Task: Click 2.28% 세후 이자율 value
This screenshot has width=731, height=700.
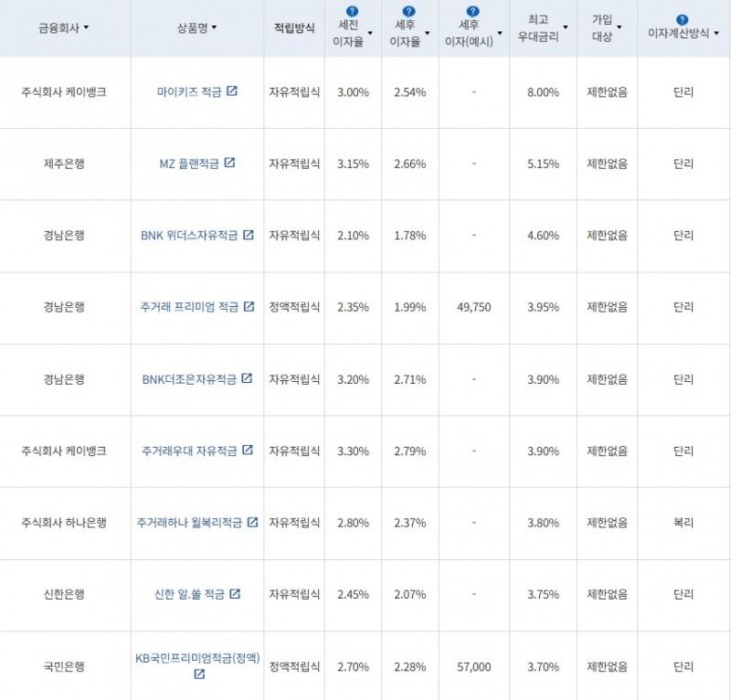Action: click(x=409, y=667)
